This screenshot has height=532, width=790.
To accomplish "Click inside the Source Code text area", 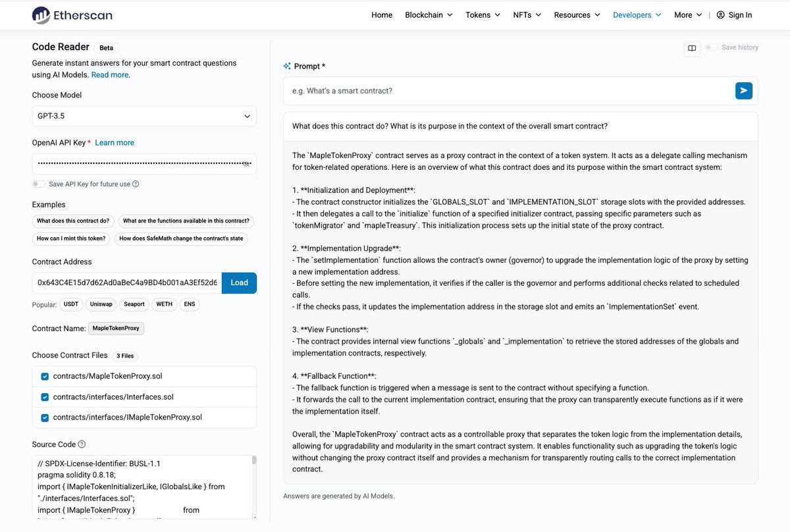I will tap(142, 487).
